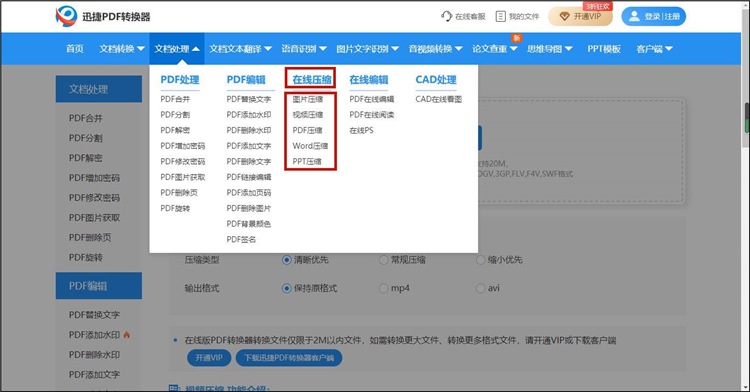Screen dimensions: 750x392
Task: Expand the 论文查重 dropdown
Action: (x=495, y=49)
